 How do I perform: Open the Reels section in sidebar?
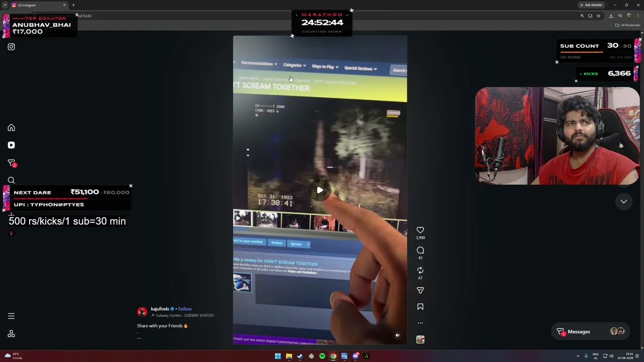tap(11, 145)
